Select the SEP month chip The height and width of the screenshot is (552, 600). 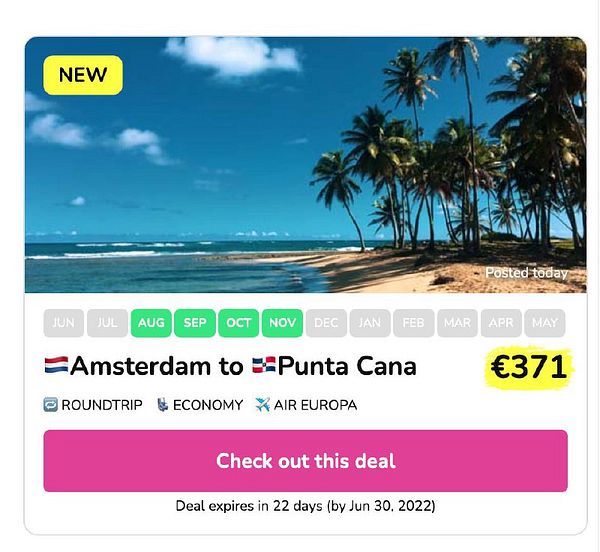[195, 323]
